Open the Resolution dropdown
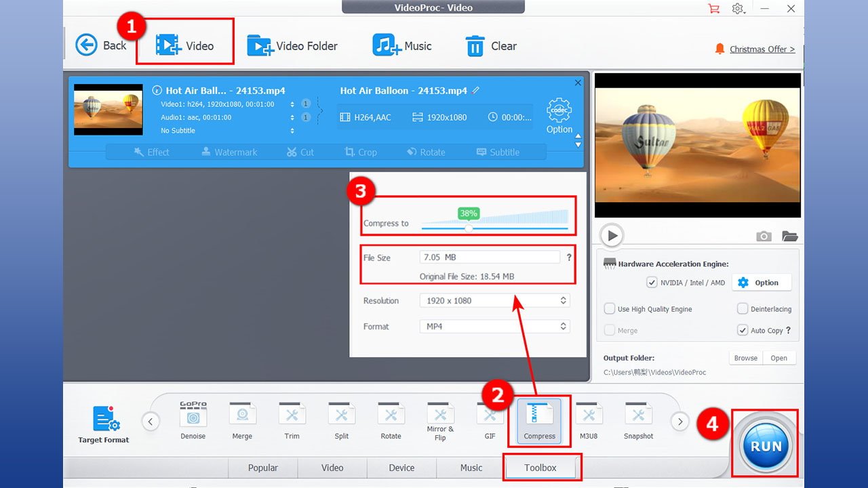 click(x=494, y=300)
